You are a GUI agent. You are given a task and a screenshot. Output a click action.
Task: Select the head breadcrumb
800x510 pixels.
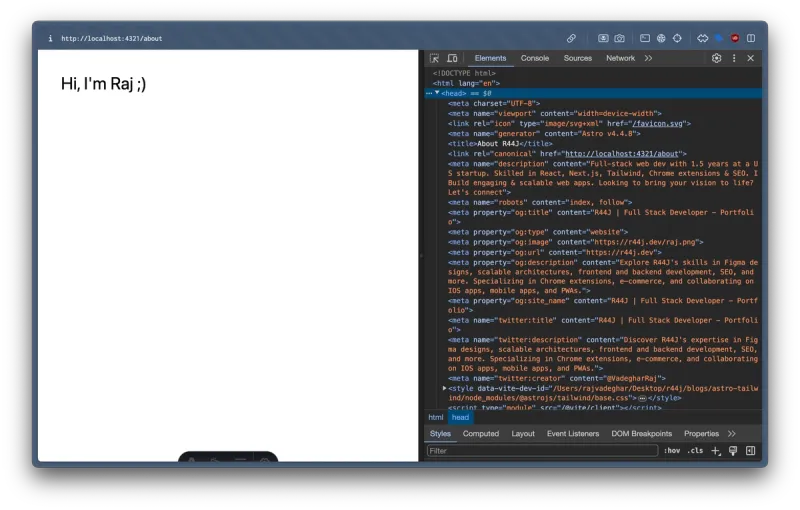[460, 417]
